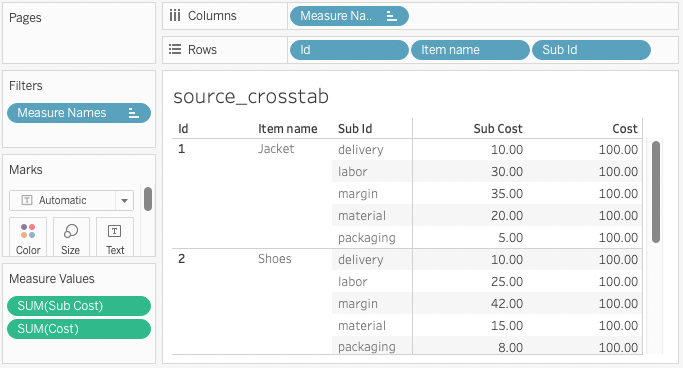Select Shoes' delivery Sub Id cell
Image resolution: width=683 pixels, height=368 pixels.
click(x=361, y=260)
